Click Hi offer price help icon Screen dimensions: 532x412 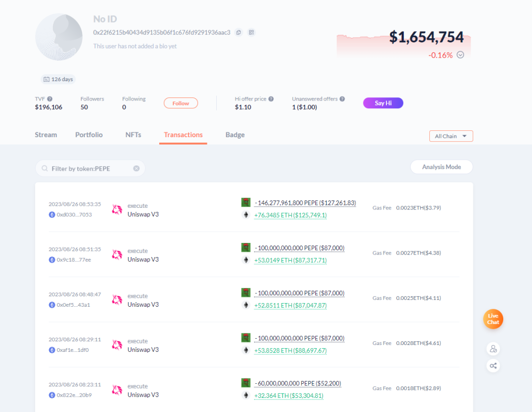click(271, 99)
